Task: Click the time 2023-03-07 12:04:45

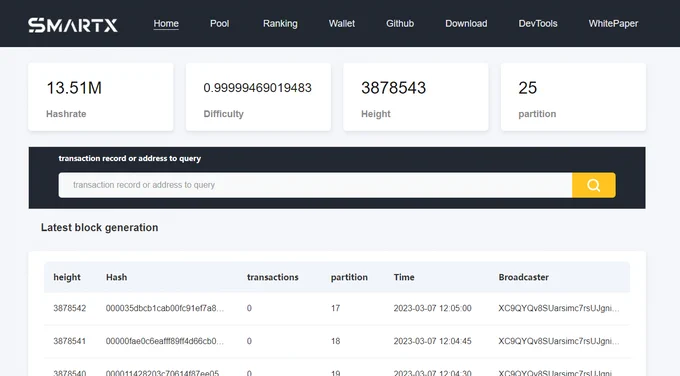Action: 432,341
